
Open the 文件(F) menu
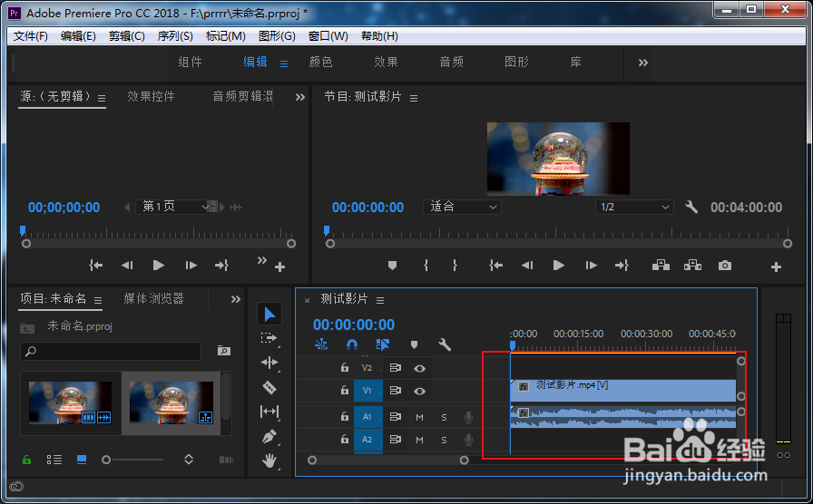[x=31, y=35]
